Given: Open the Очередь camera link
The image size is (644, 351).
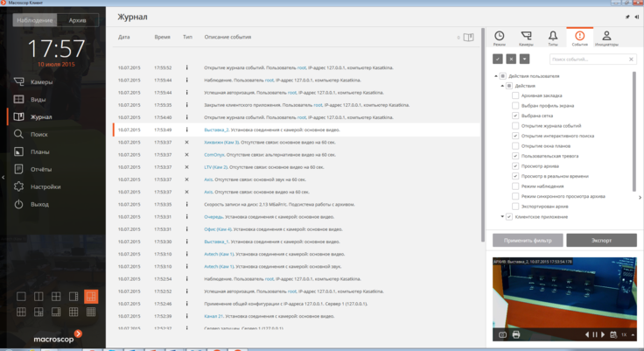Looking at the screenshot, I should click(213, 217).
